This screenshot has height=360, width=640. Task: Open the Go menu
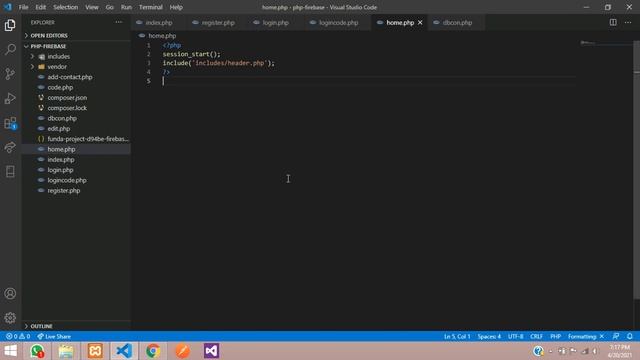(109, 7)
